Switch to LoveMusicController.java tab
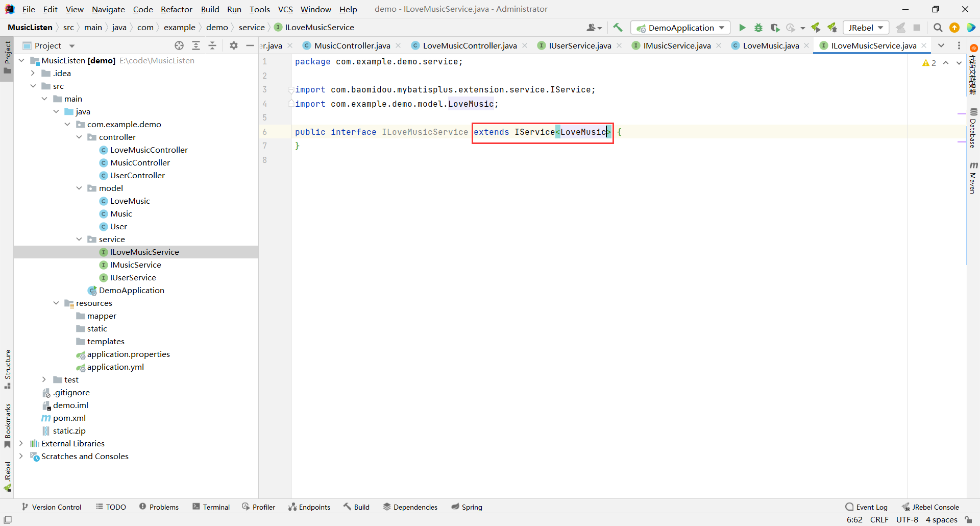Viewport: 980px width, 526px height. 470,45
